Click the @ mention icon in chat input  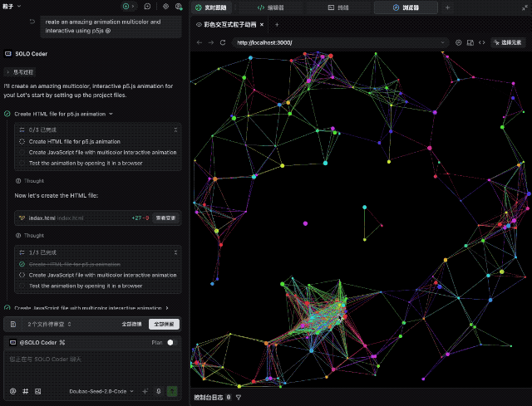pyautogui.click(x=12, y=391)
